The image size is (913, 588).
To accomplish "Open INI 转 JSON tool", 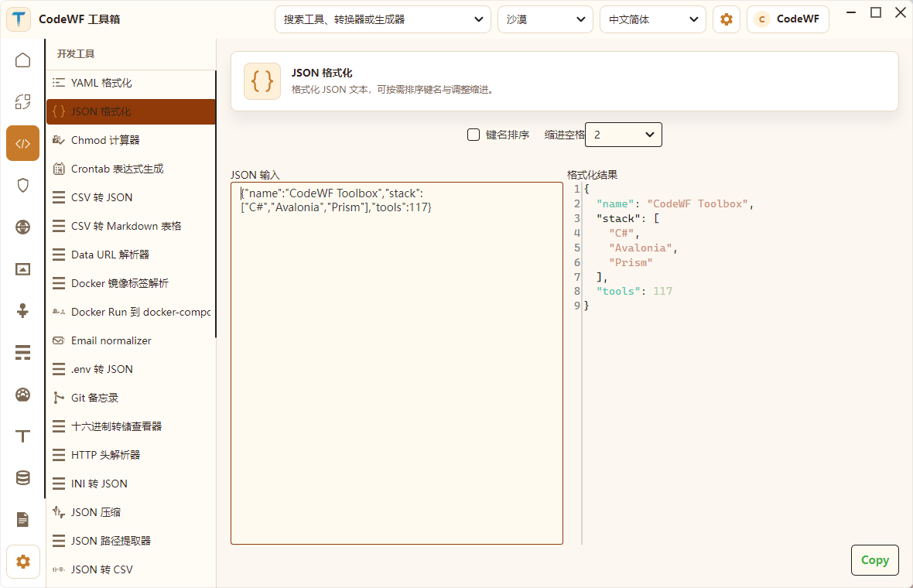I will point(131,484).
